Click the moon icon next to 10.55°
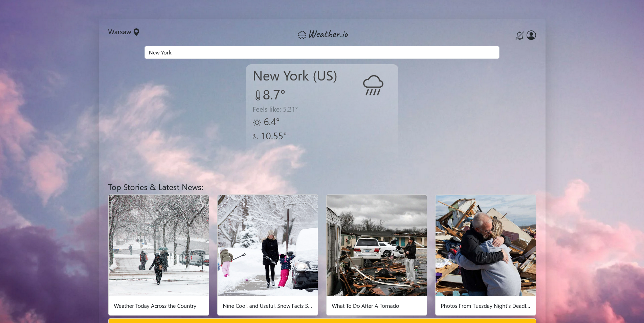644x323 pixels. pyautogui.click(x=256, y=137)
